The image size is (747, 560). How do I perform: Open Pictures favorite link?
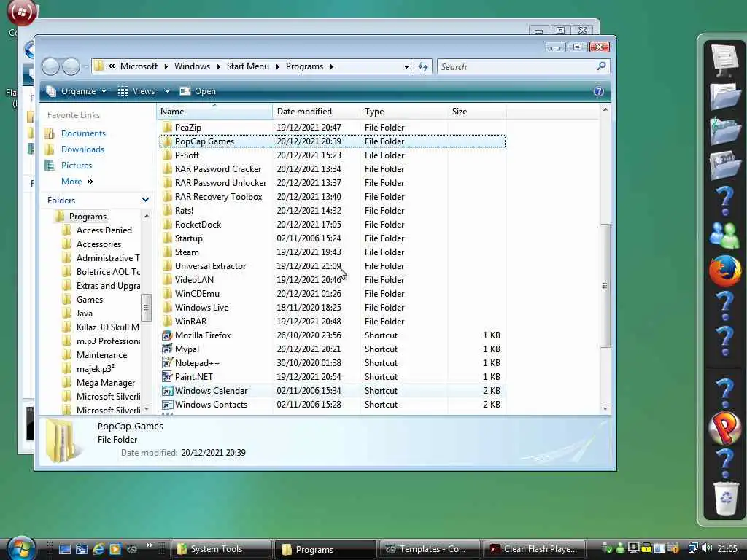point(76,166)
